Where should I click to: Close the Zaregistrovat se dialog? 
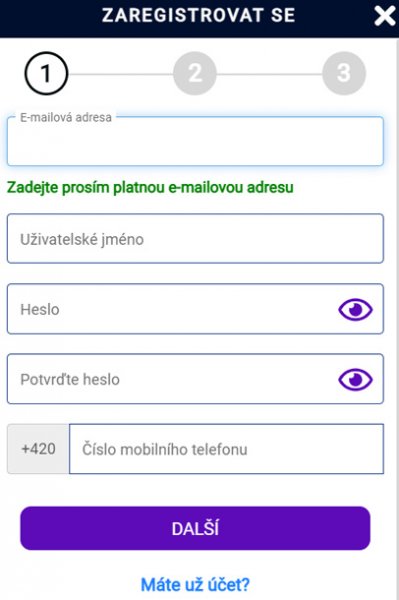click(x=384, y=16)
